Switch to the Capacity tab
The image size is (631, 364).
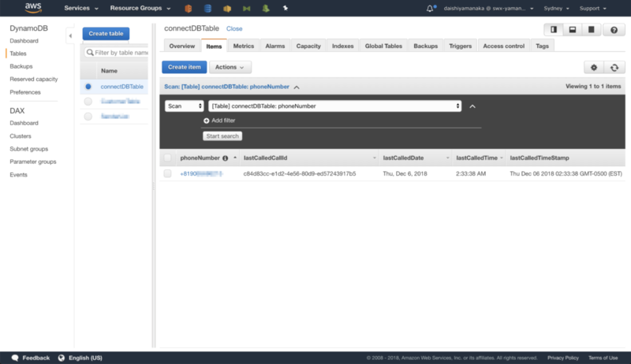click(308, 46)
